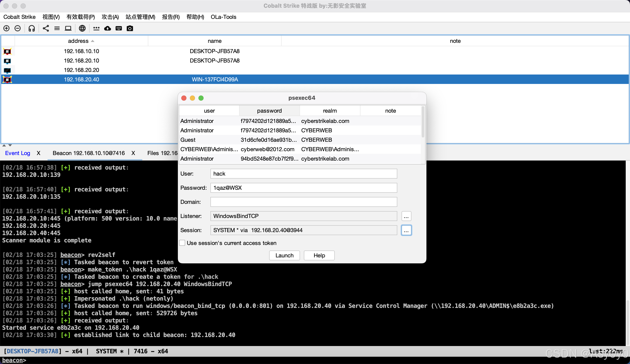Launch the psexec64 attack
The image size is (630, 364).
coord(284,255)
